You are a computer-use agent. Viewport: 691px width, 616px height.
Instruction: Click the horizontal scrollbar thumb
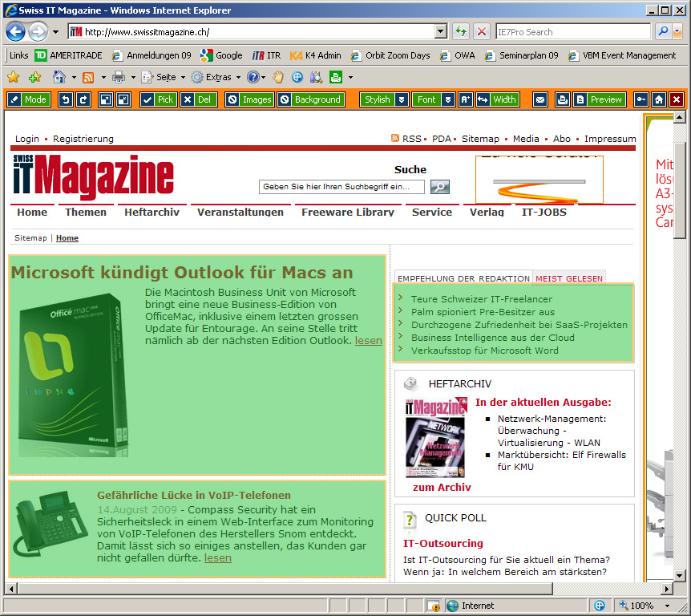(x=285, y=589)
